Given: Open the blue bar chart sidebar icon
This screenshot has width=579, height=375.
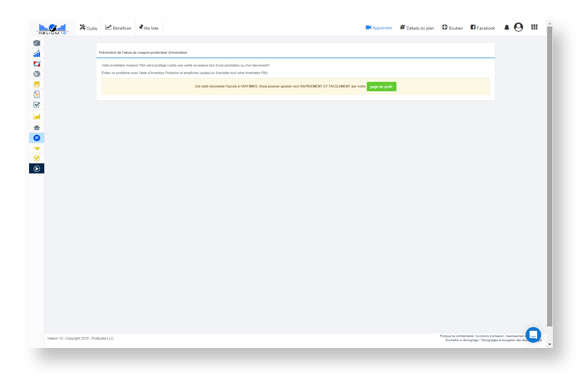Looking at the screenshot, I should [x=37, y=54].
